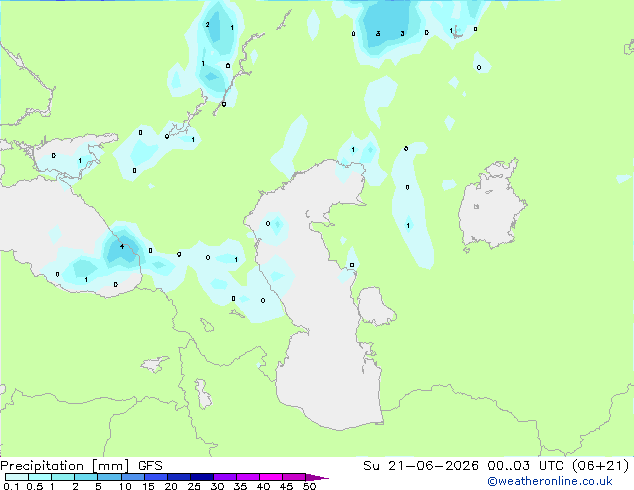The image size is (634, 490).
Task: Click the 25–30 mm dark blue swatch
Action: tap(202, 477)
